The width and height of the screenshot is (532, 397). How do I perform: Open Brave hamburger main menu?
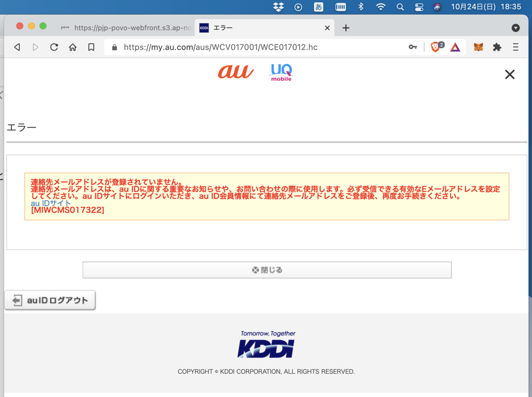click(x=516, y=47)
